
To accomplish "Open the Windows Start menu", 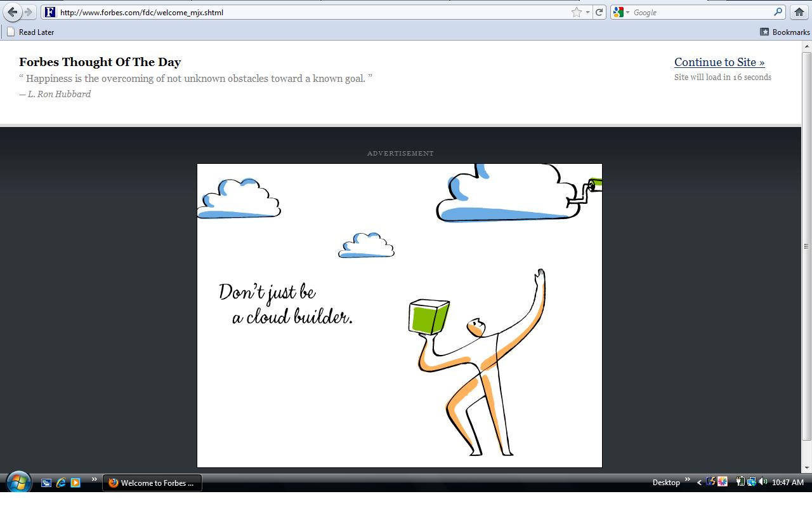I will (x=18, y=483).
